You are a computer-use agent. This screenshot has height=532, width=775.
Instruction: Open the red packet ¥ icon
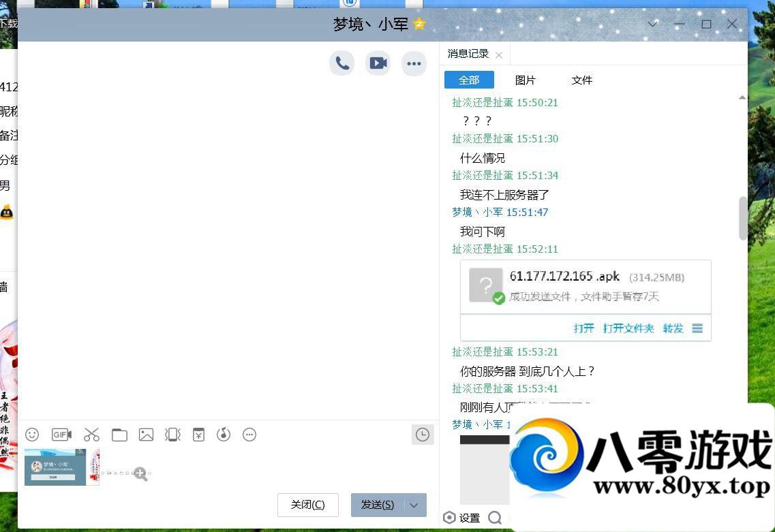[198, 434]
